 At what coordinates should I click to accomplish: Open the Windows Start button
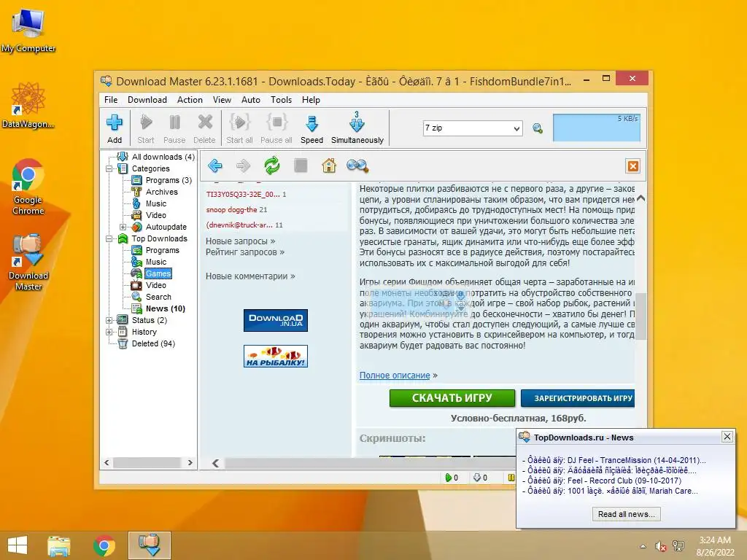click(x=18, y=545)
